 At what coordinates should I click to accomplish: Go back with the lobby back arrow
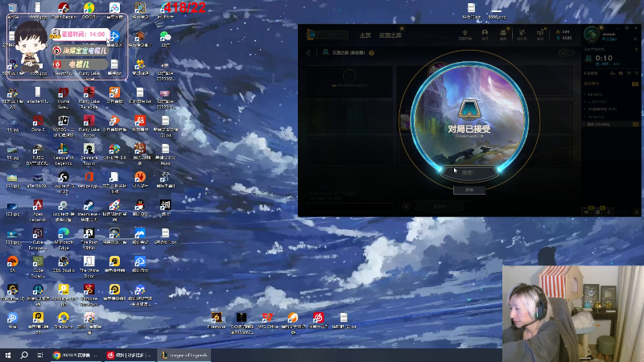(x=308, y=53)
